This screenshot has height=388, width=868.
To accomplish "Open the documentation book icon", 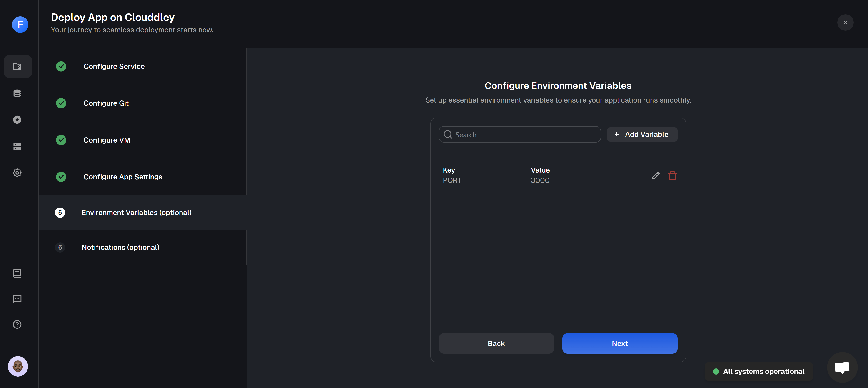I will point(17,273).
